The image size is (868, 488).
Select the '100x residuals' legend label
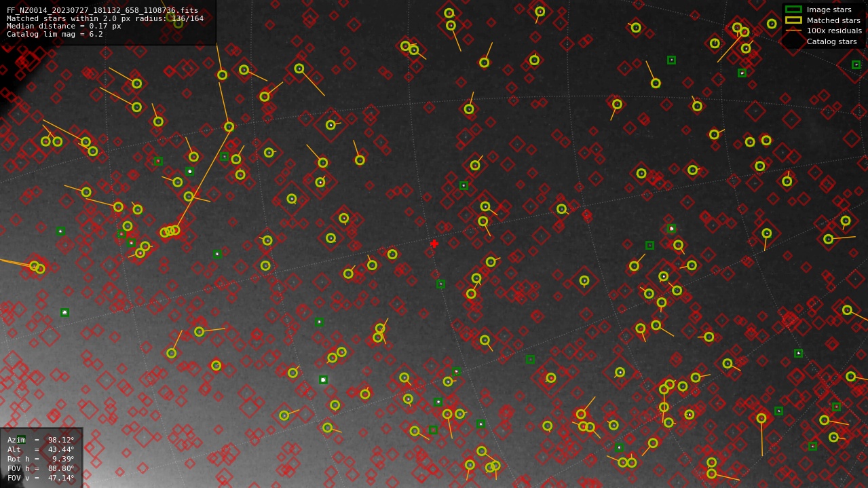pos(834,31)
